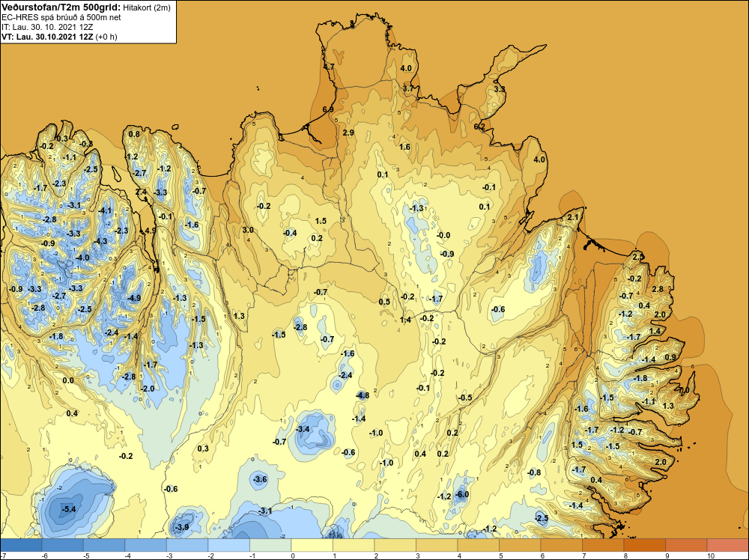Click the "6.2" temperature value
The height and width of the screenshot is (560, 749).
coord(479,127)
